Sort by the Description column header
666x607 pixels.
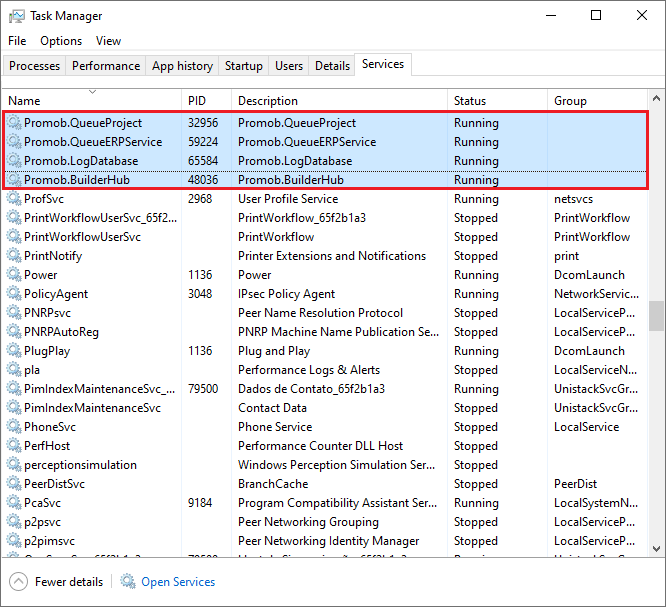339,100
